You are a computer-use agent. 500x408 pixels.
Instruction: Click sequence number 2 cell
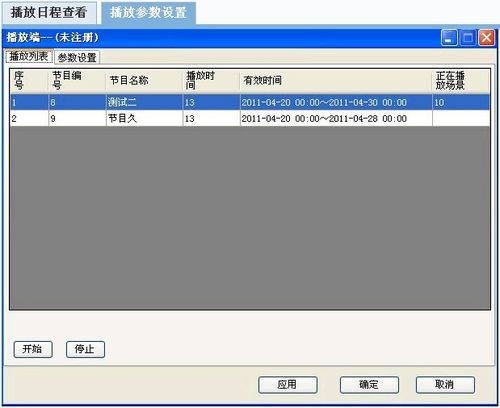click(29, 118)
